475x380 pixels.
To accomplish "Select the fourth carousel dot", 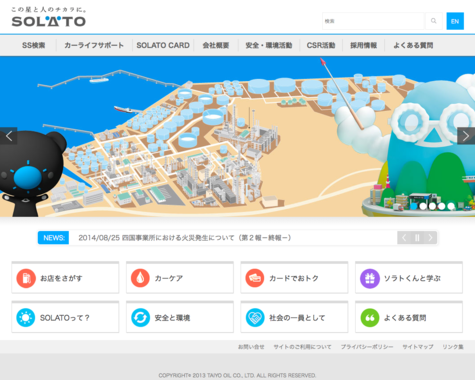I will 442,206.
